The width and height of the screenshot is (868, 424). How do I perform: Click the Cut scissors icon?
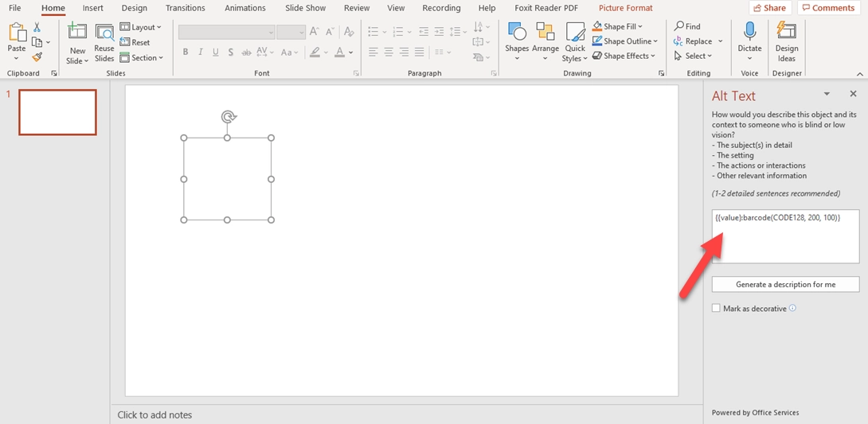[37, 27]
